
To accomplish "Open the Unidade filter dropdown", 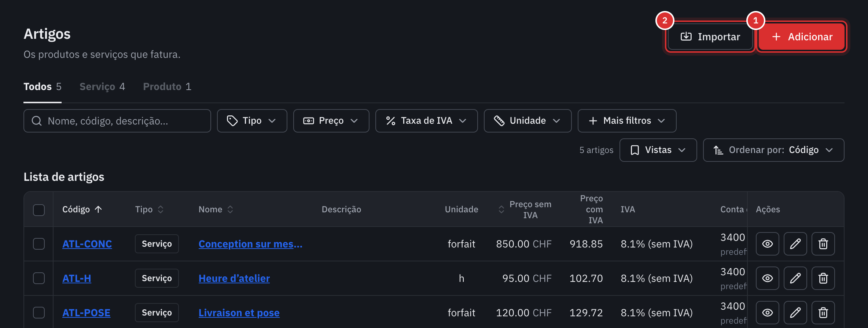I will pyautogui.click(x=527, y=121).
